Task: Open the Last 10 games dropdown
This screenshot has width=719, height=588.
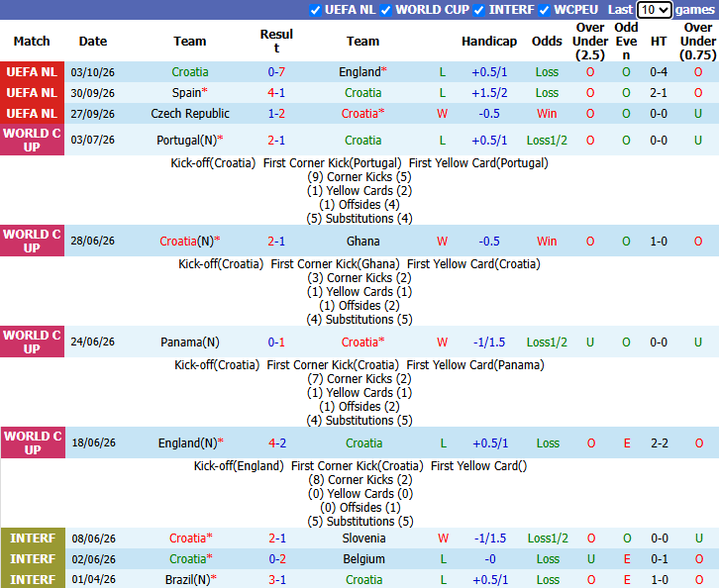Action: coord(655,10)
